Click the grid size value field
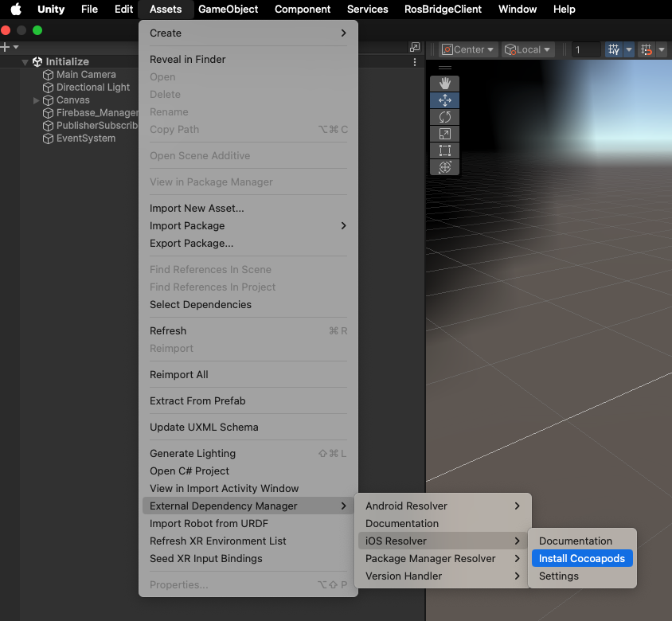Image resolution: width=672 pixels, height=621 pixels. tap(586, 49)
